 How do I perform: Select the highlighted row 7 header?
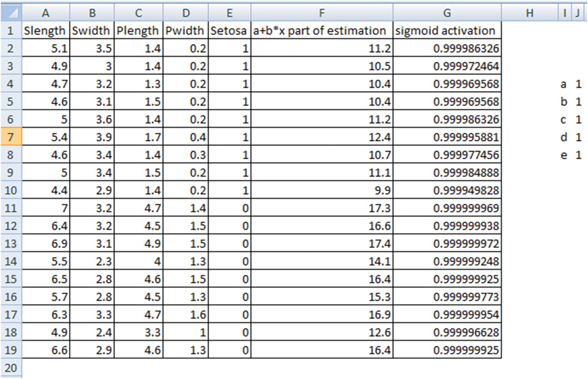click(x=11, y=137)
